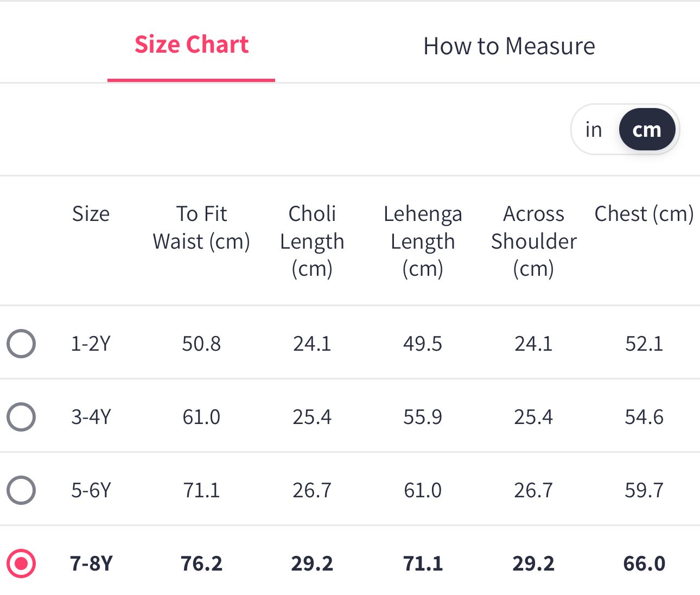700x595 pixels.
Task: Click the Across Shoulder column header
Action: pyautogui.click(x=533, y=241)
